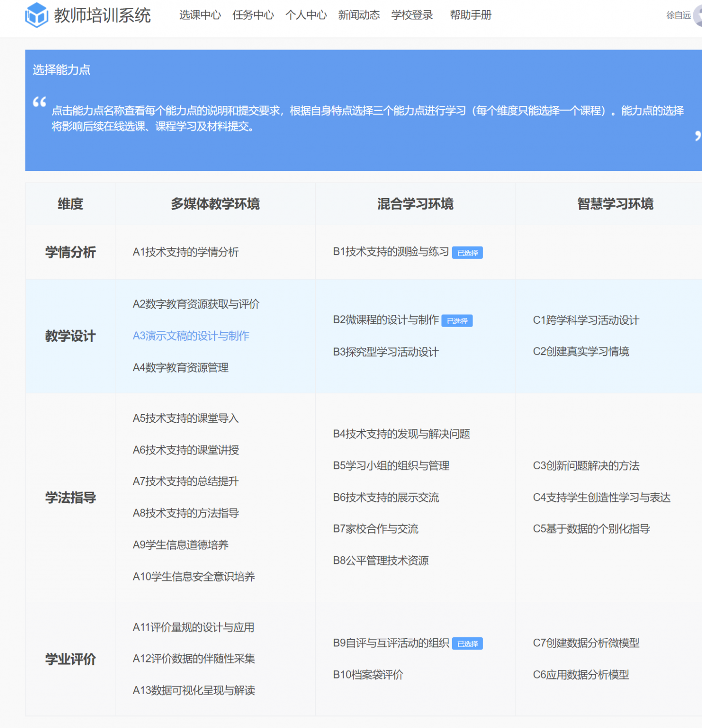Select C4支持学生创造性学习与表达

602,497
